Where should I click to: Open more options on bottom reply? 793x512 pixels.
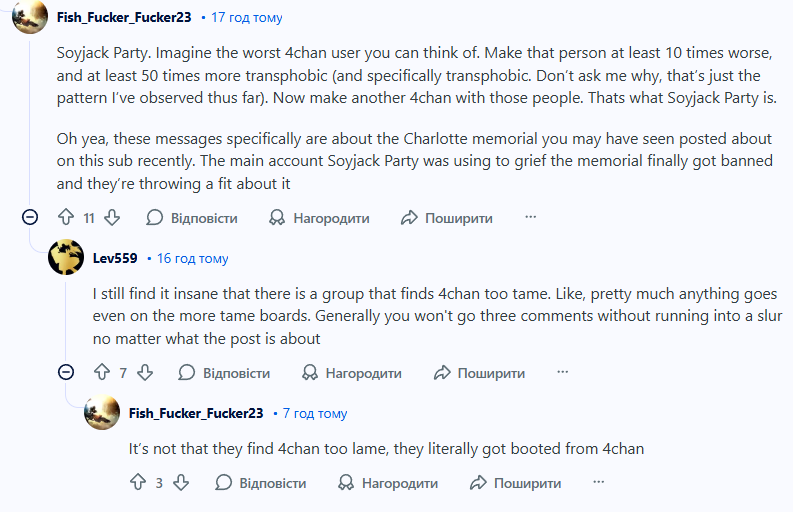point(599,483)
